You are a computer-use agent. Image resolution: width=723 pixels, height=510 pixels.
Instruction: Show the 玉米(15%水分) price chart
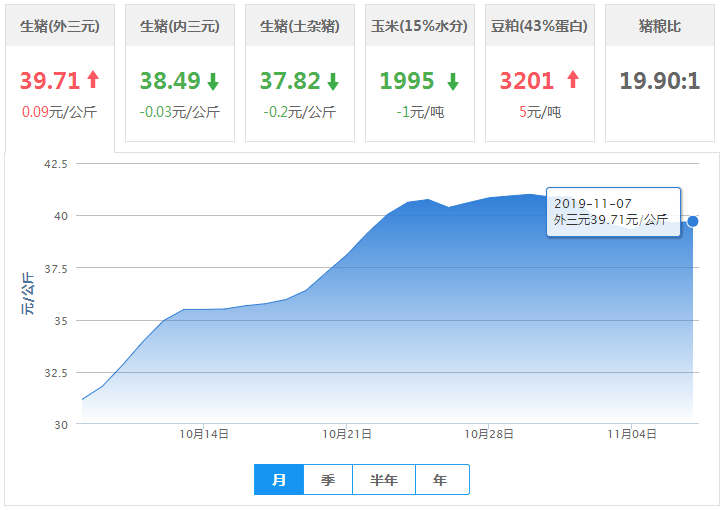coord(420,26)
